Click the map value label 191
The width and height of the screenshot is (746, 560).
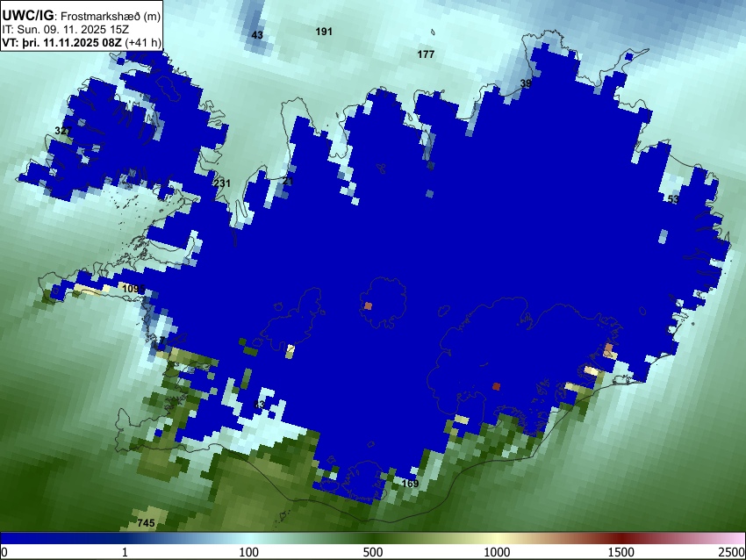(324, 32)
